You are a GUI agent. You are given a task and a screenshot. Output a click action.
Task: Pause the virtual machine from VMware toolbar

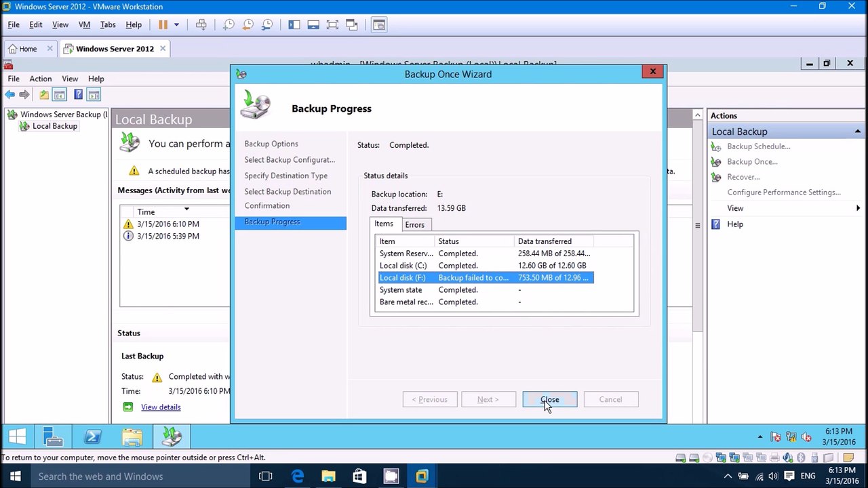click(x=163, y=24)
